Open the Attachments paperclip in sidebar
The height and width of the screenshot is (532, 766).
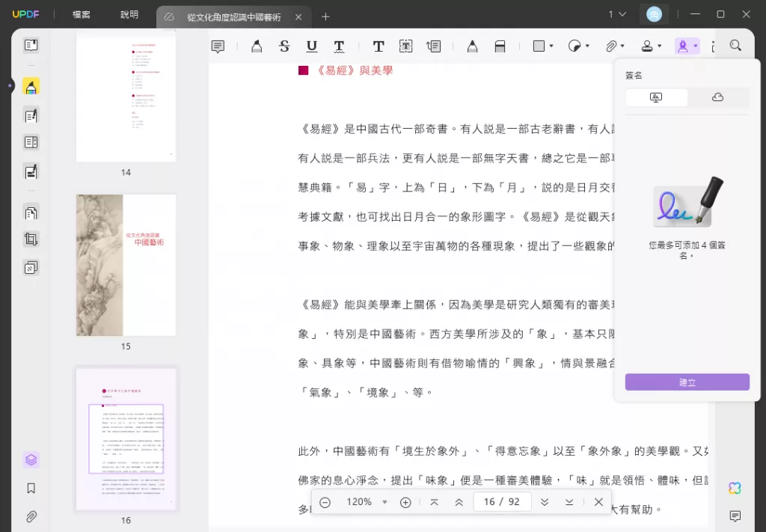click(x=31, y=516)
